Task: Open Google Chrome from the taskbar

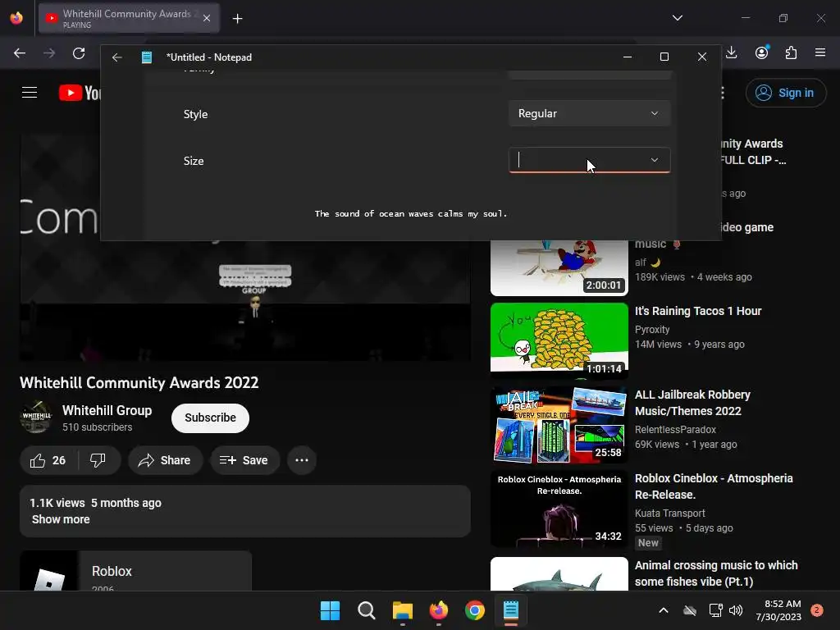Action: (x=475, y=610)
